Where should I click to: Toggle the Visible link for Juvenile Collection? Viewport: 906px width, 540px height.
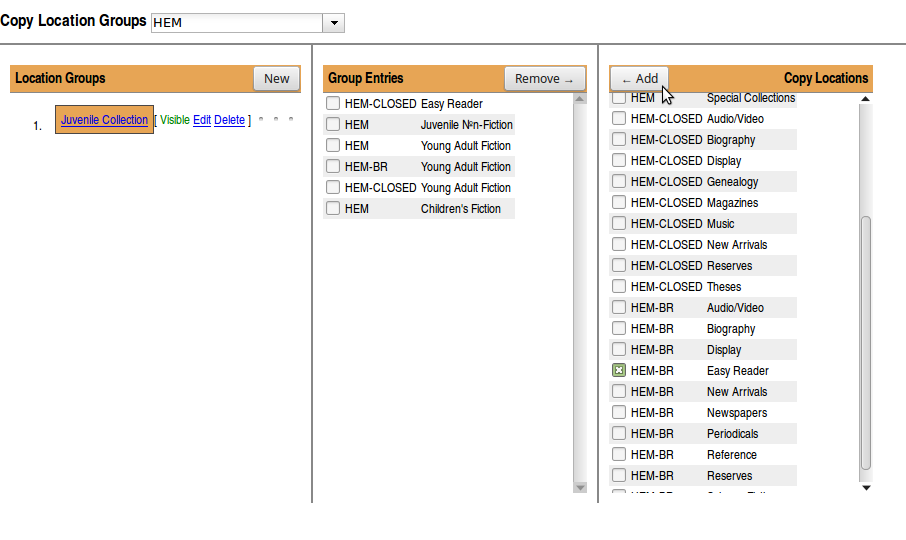174,120
